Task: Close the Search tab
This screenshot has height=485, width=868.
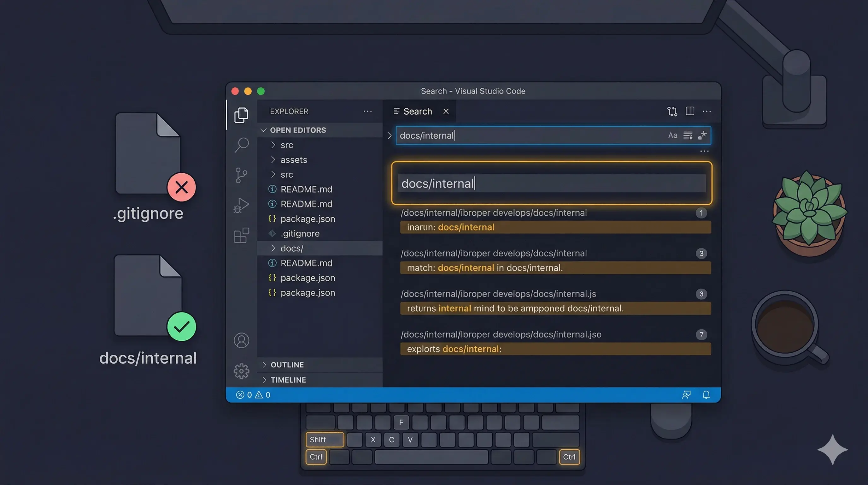Action: pos(446,111)
